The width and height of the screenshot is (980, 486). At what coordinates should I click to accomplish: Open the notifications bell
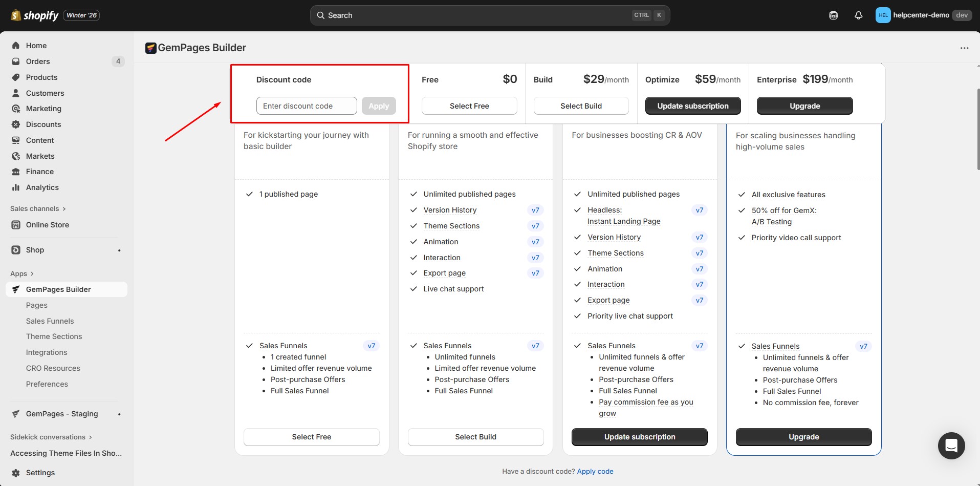[858, 15]
